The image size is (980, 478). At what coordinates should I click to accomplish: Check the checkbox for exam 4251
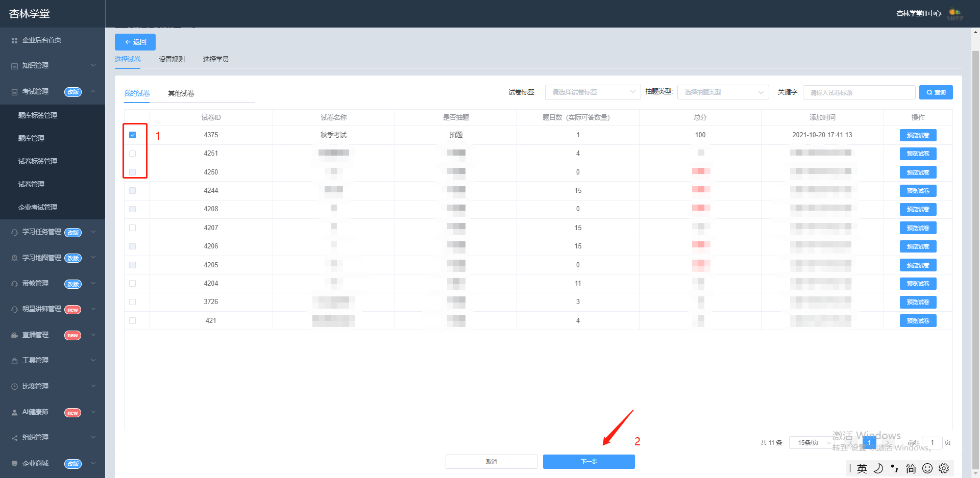(x=133, y=154)
